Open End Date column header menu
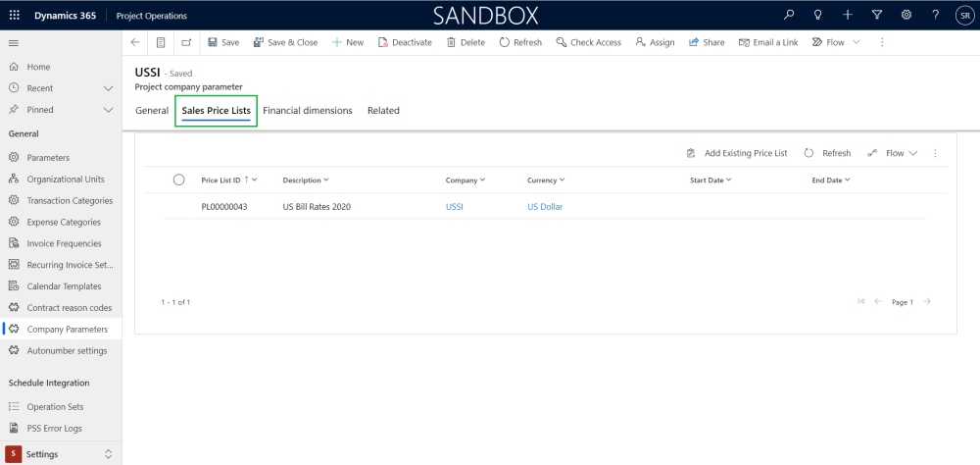 (x=831, y=181)
